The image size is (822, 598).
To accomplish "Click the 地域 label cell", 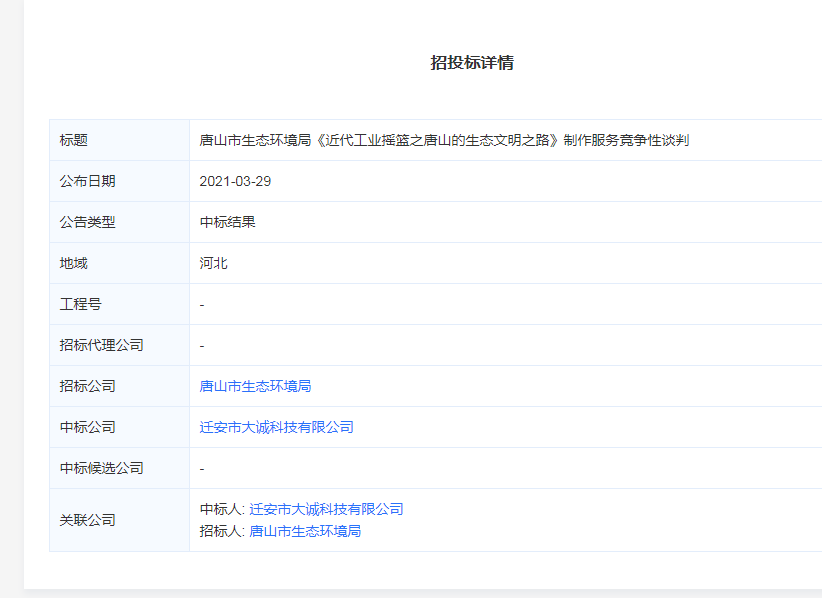I will [74, 263].
